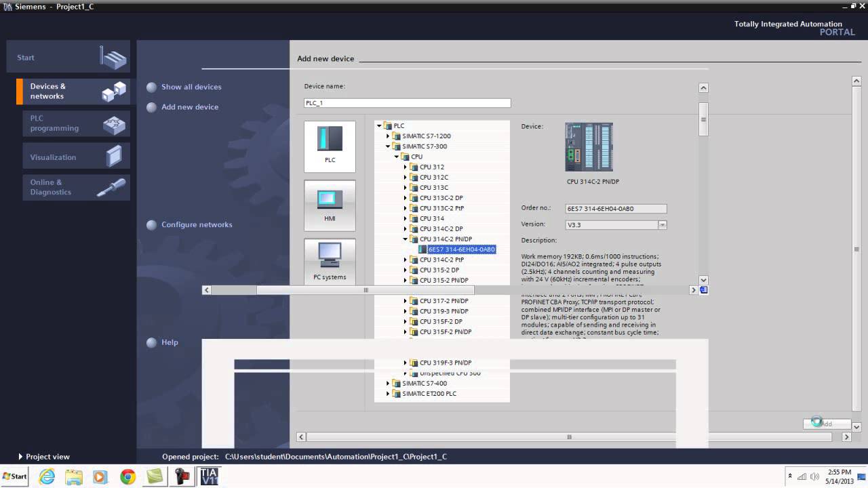Click the tree horizontal scroll-left arrow
Image resolution: width=868 pixels, height=488 pixels.
pyautogui.click(x=207, y=290)
